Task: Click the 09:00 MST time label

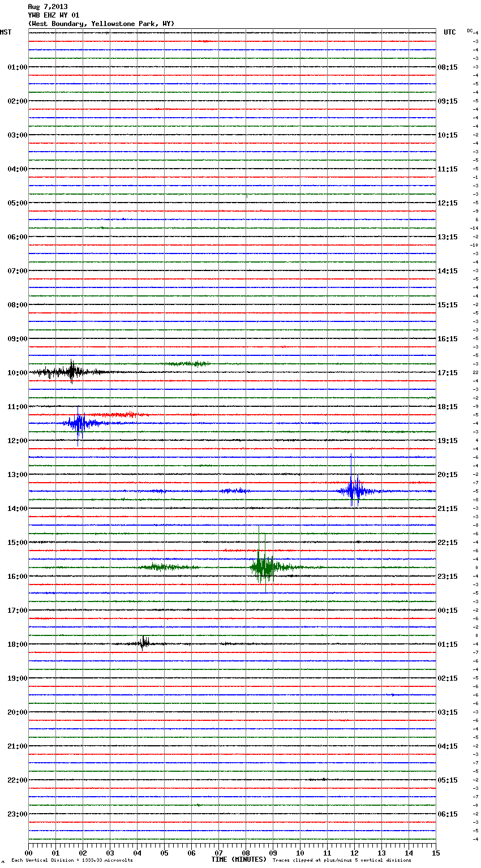Action: tap(18, 339)
